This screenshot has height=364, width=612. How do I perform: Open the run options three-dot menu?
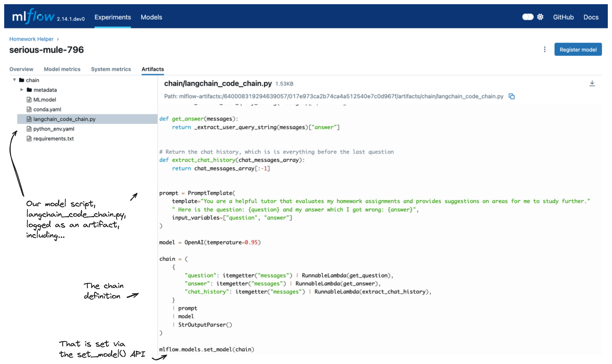545,49
